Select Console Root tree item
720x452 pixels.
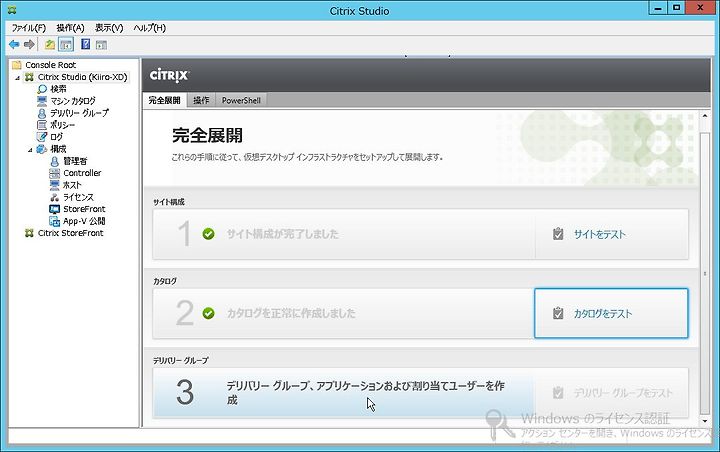[51, 65]
